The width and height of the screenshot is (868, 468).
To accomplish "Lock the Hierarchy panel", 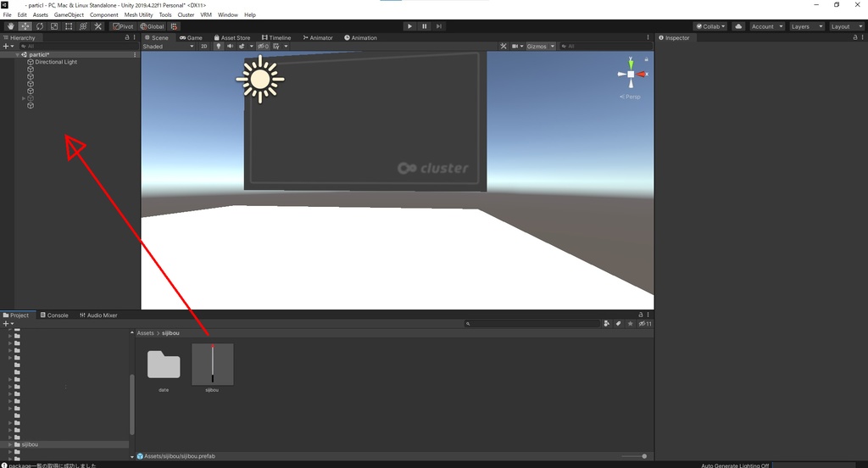I will [127, 37].
